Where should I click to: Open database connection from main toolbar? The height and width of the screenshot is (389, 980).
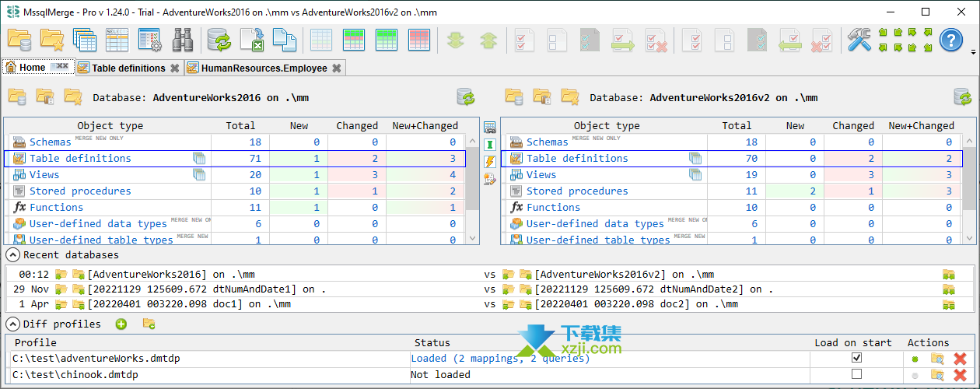pyautogui.click(x=19, y=40)
